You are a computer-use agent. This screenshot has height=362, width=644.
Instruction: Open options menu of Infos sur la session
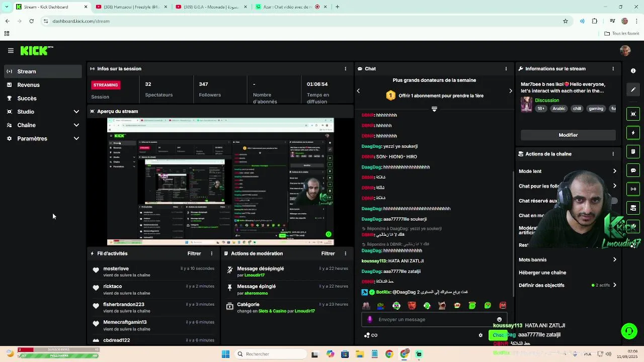(345, 69)
